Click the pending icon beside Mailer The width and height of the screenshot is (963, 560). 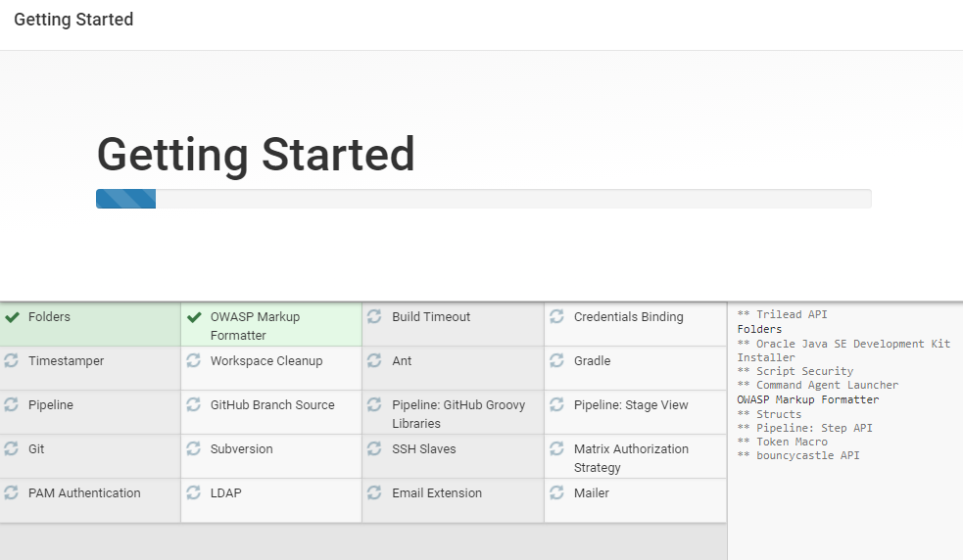[x=556, y=492]
